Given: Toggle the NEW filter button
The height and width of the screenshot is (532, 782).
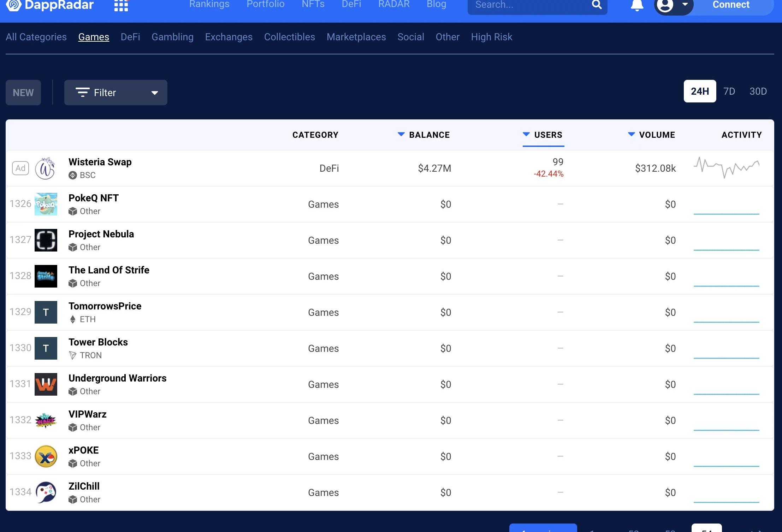Looking at the screenshot, I should tap(23, 93).
